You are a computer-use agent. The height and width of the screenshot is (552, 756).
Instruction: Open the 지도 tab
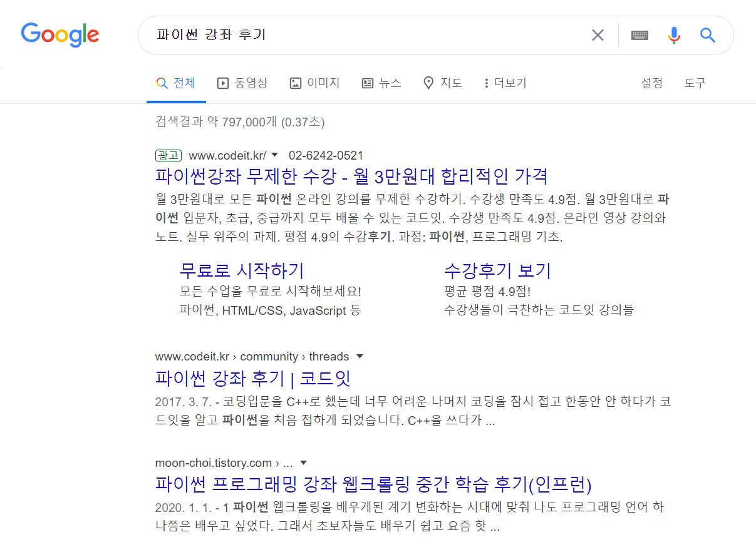tap(443, 83)
